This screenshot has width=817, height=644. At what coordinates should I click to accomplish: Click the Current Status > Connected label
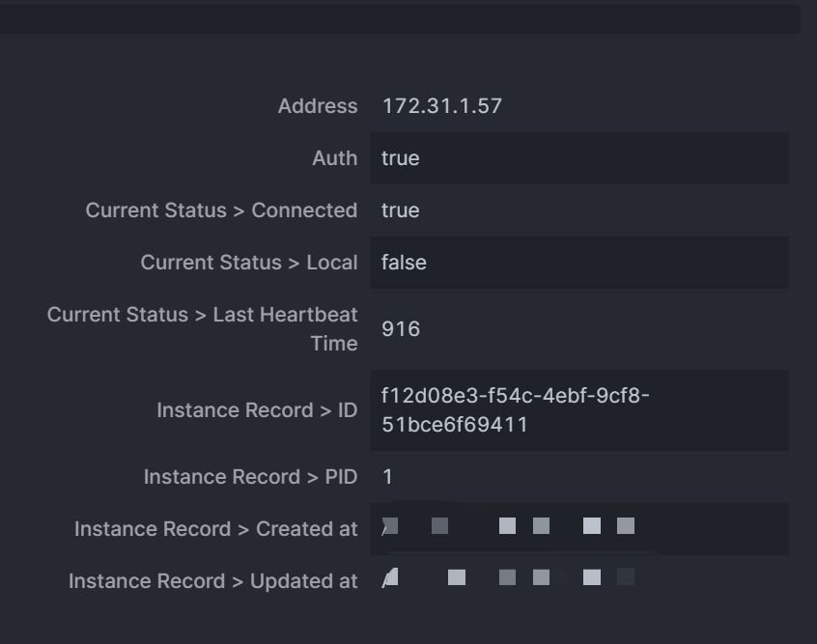tap(221, 210)
